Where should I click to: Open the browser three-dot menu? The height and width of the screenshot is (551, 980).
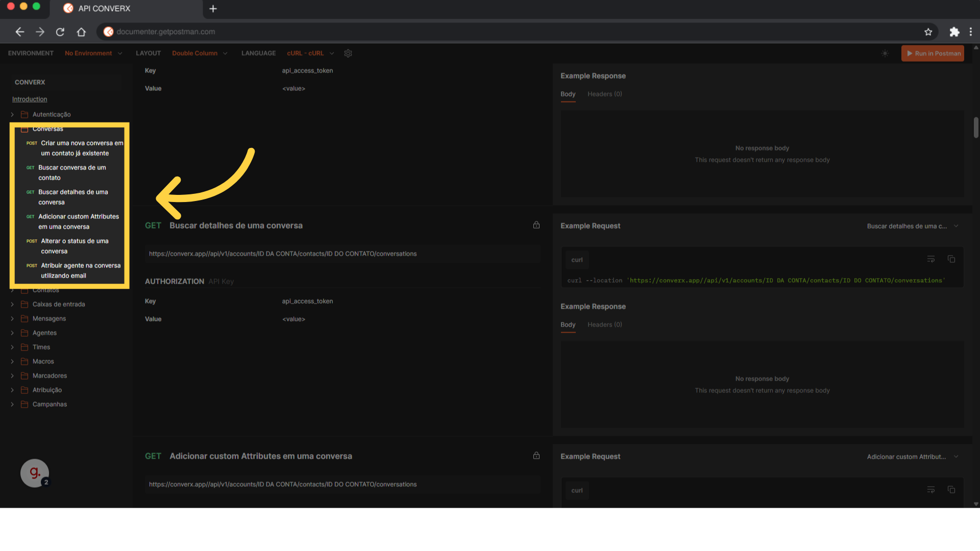click(970, 32)
